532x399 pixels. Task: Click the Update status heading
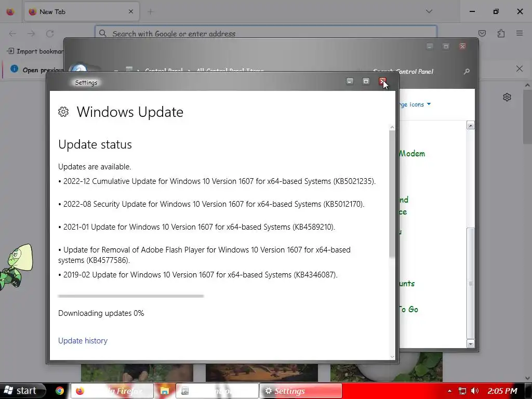click(x=95, y=144)
